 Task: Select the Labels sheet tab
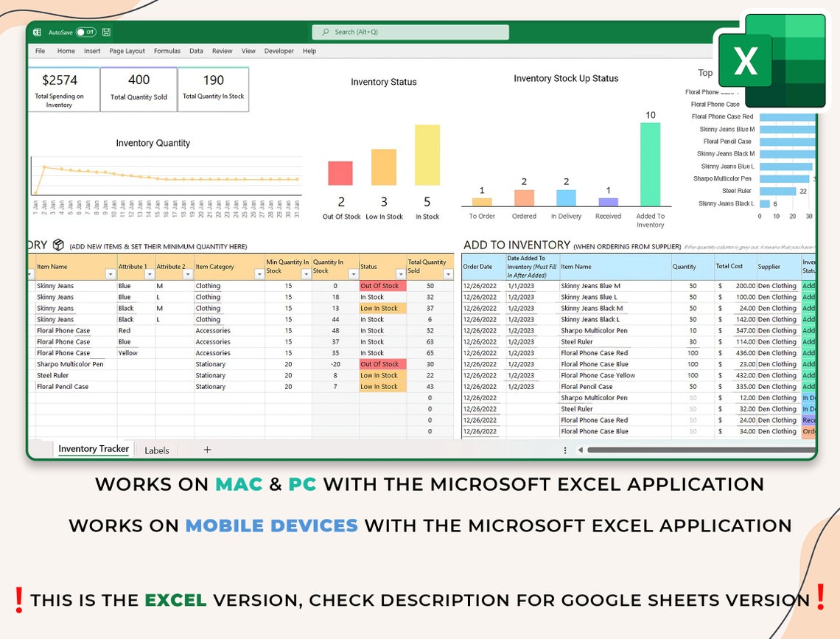(156, 450)
